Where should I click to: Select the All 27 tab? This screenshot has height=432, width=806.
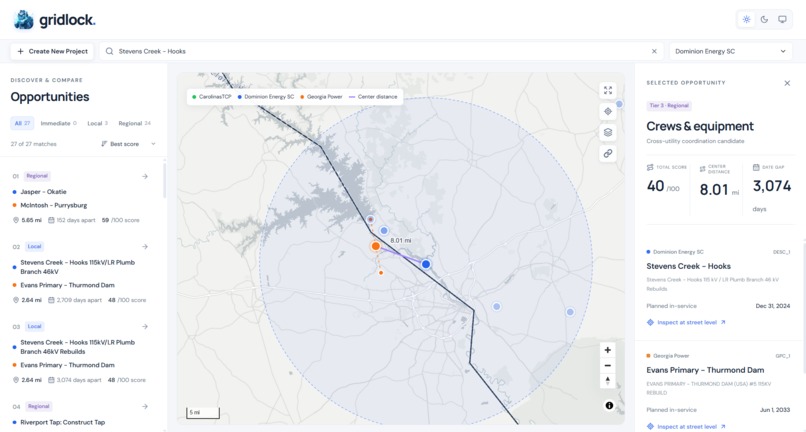(22, 123)
